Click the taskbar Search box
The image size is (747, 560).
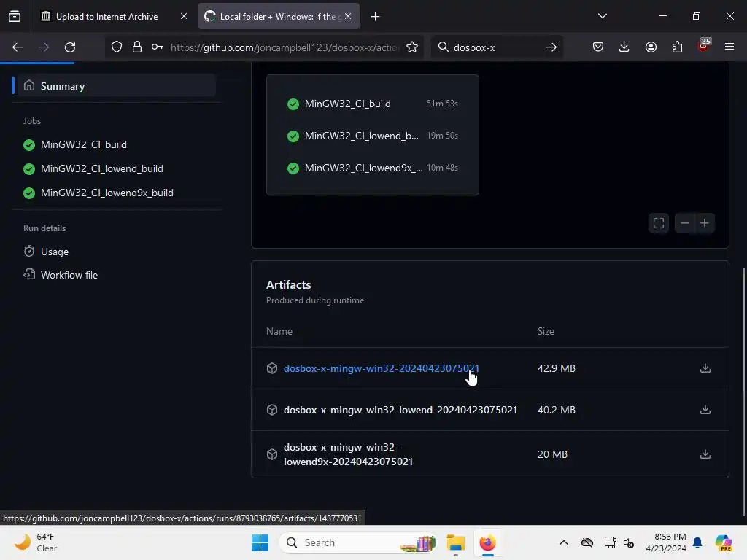point(357,542)
